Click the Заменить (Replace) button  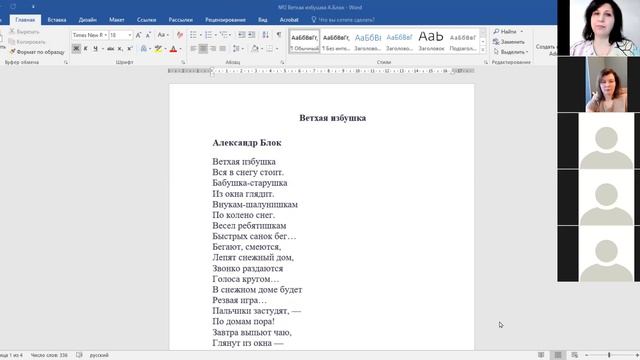pyautogui.click(x=509, y=42)
